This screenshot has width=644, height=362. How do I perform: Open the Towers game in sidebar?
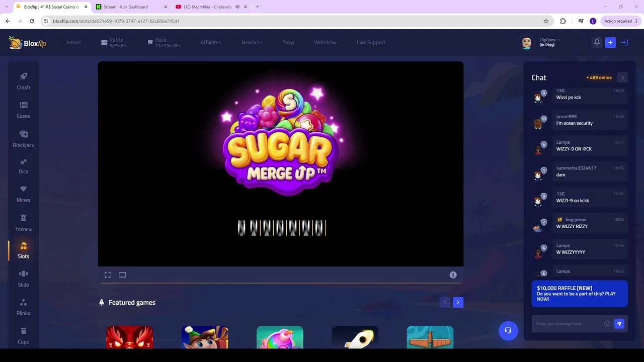pos(23,223)
